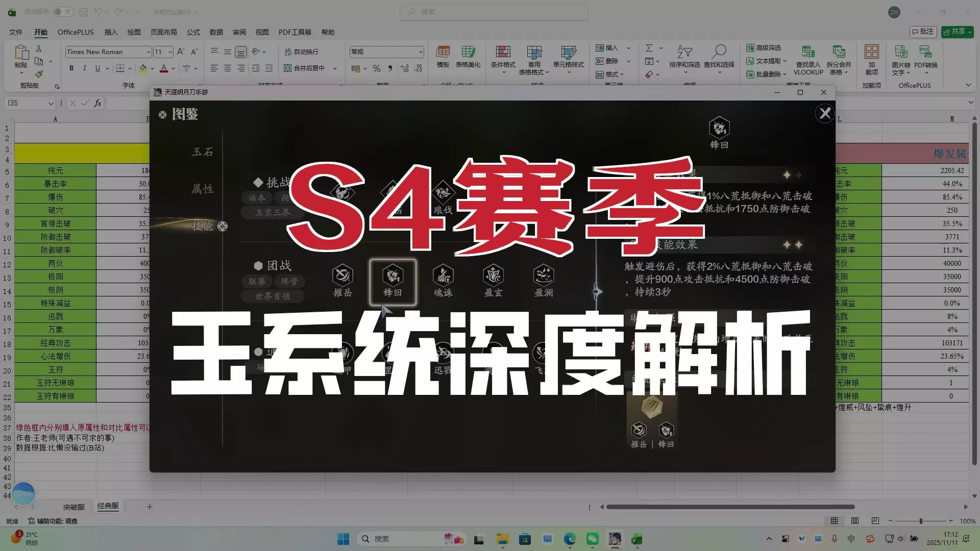Open the Times New Roman font dropdown
Viewport: 980px width, 551px height.
(149, 52)
